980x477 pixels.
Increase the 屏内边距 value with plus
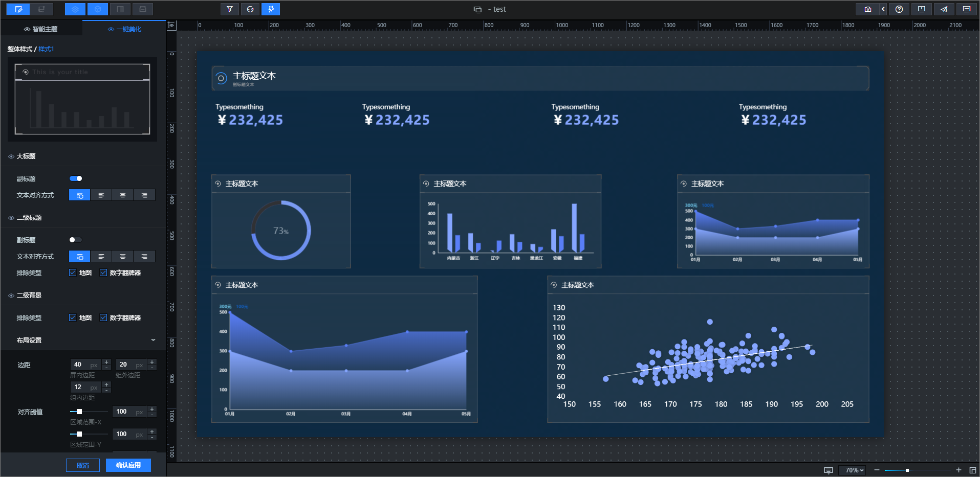[106, 362]
